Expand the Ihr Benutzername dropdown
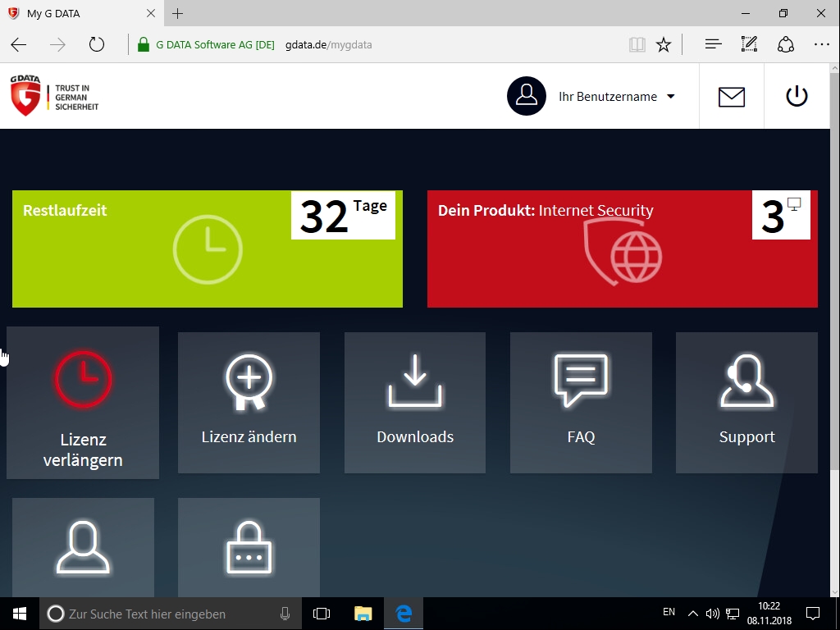 tap(591, 97)
